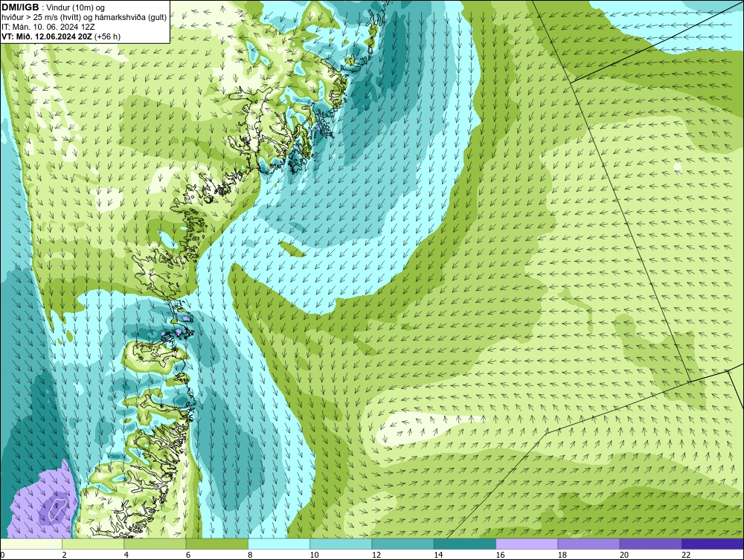Click the darkest purple legend swatch above 22

[712, 544]
